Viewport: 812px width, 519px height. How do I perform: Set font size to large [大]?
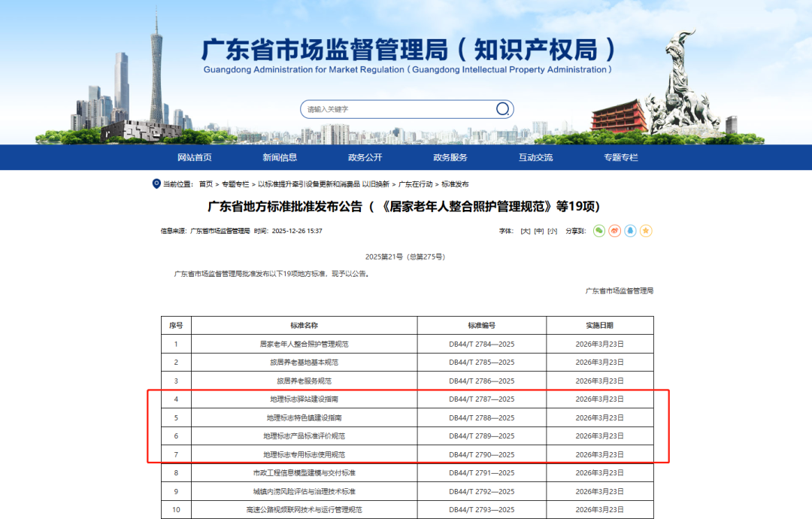pos(526,231)
